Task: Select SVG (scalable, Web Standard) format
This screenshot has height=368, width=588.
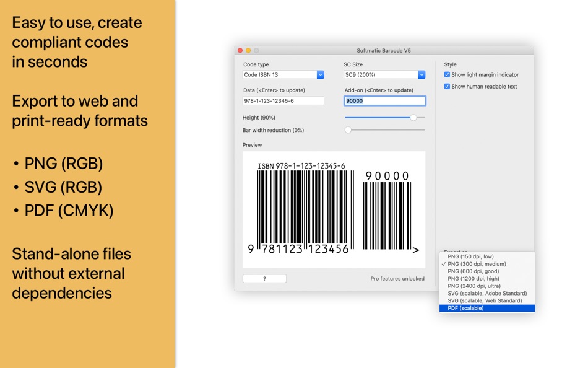Action: (487, 300)
